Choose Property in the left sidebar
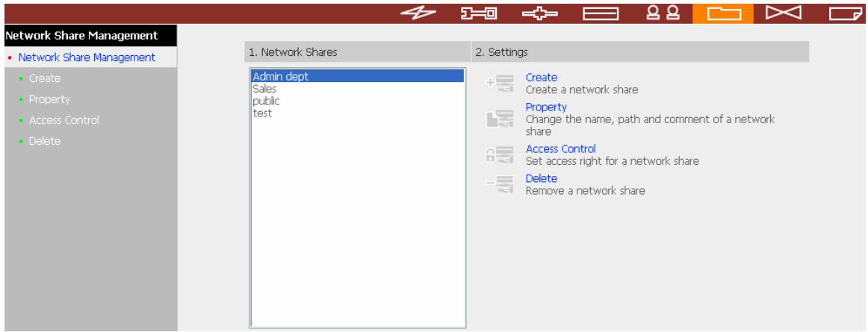868x332 pixels. tap(49, 99)
